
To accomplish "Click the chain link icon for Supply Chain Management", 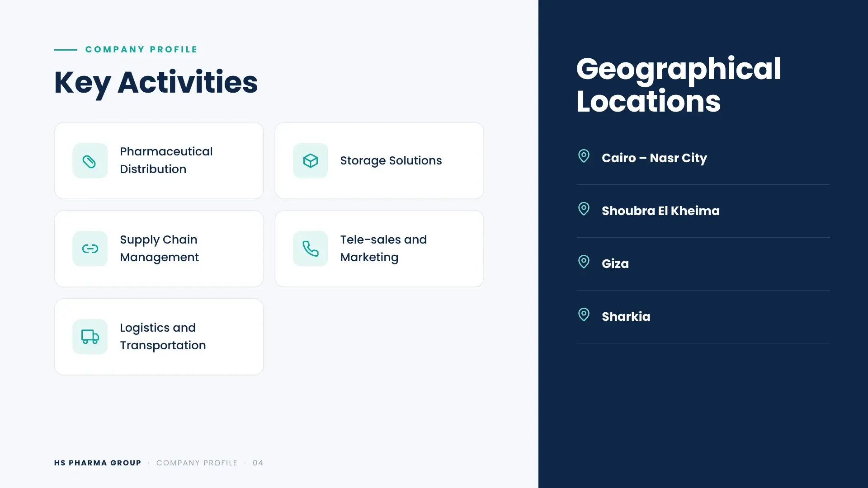I will pyautogui.click(x=90, y=249).
